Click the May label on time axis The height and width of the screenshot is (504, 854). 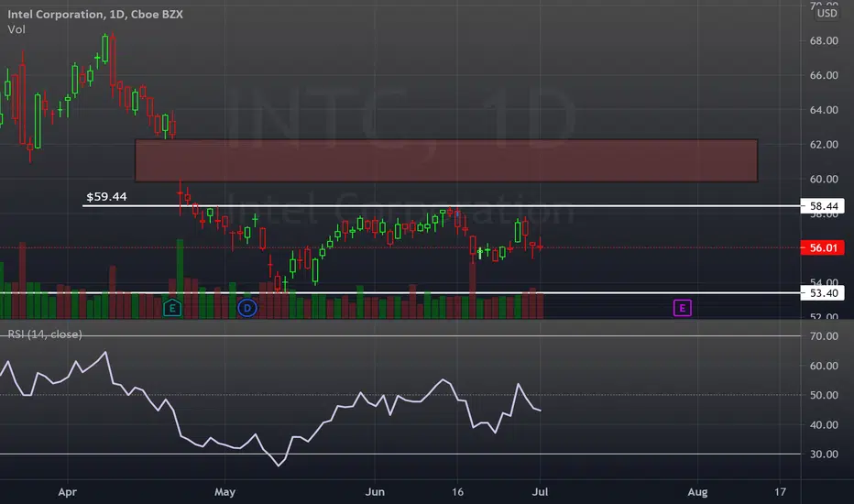click(x=224, y=492)
